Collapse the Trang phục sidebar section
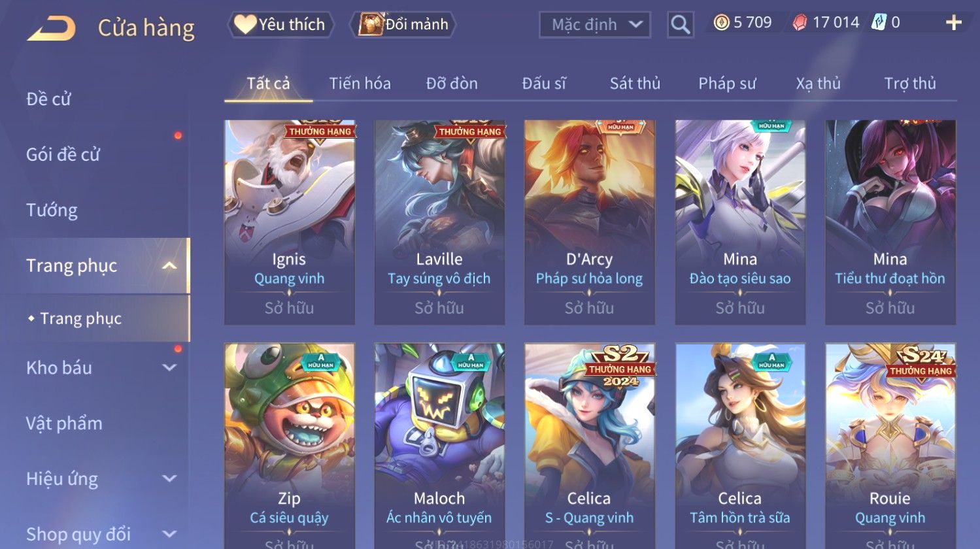Image resolution: width=980 pixels, height=549 pixels. [169, 265]
